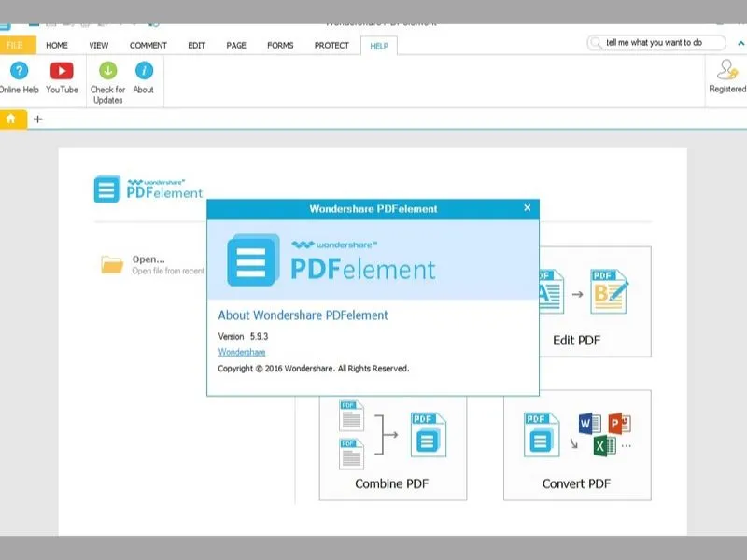Close the About PDFelement dialog
747x560 pixels.
pyautogui.click(x=527, y=207)
